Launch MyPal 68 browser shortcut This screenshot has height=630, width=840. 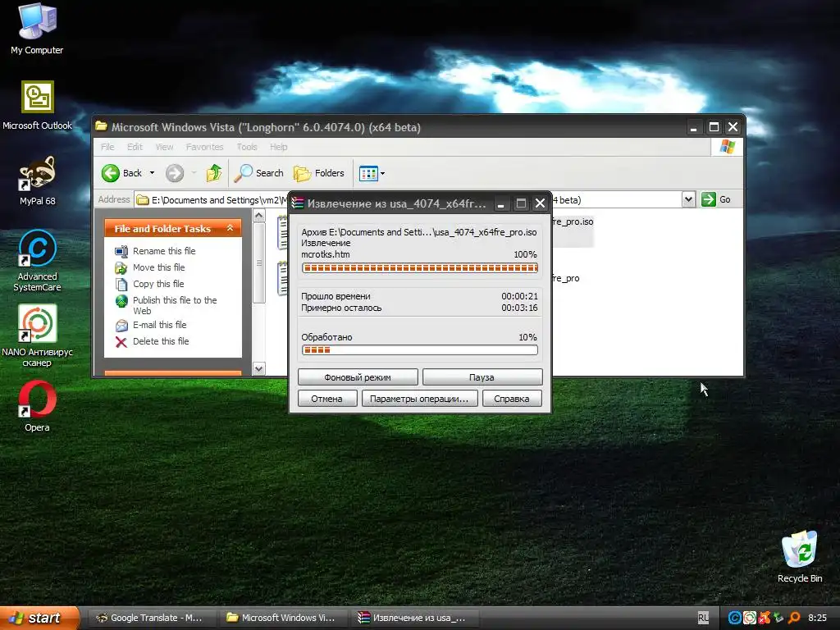(37, 180)
